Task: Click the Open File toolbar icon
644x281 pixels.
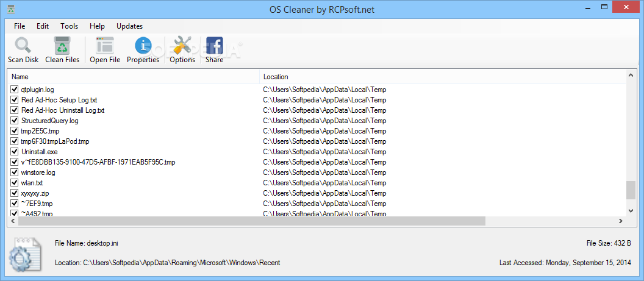Action: pyautogui.click(x=105, y=45)
